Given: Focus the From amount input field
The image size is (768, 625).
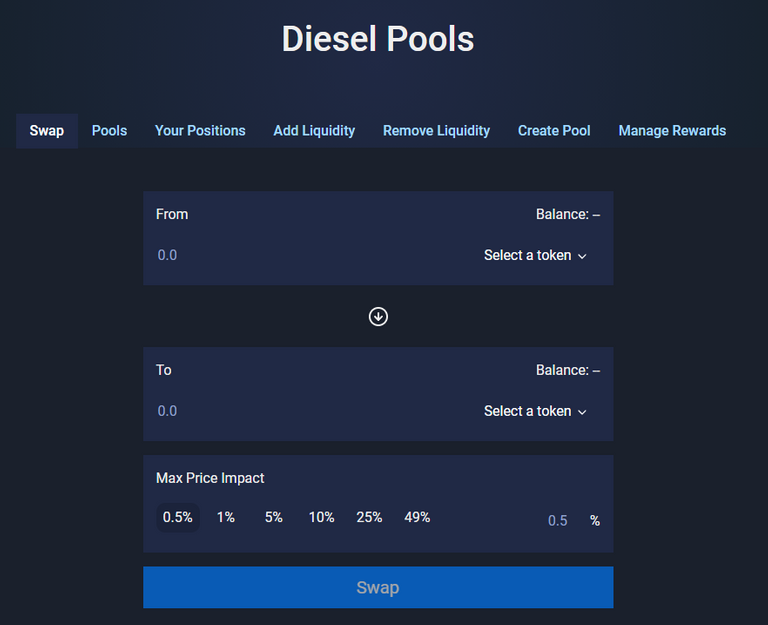Looking at the screenshot, I should [x=313, y=255].
